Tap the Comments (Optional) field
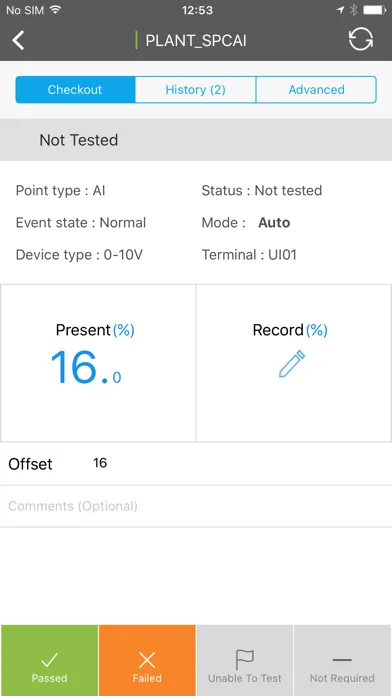The height and width of the screenshot is (696, 392). coord(196,506)
